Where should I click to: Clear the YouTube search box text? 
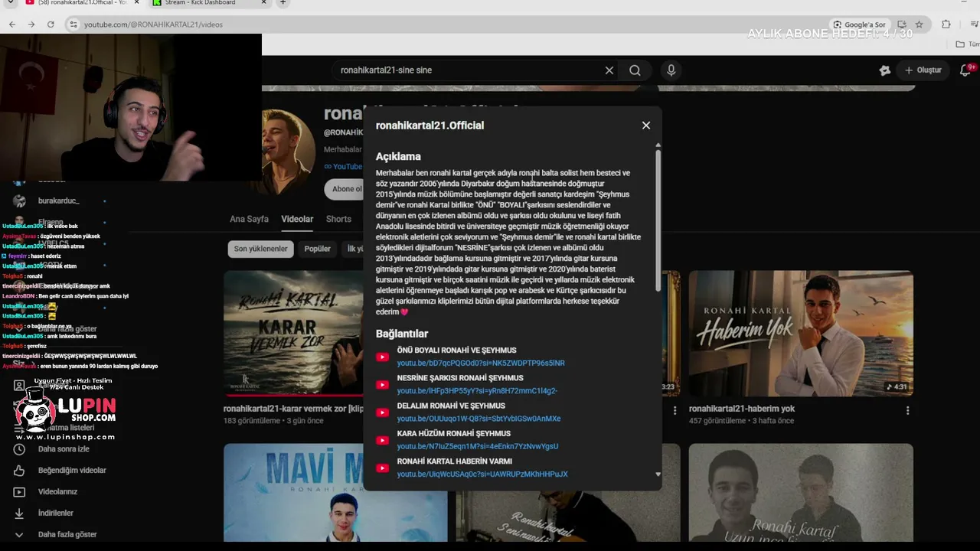click(x=609, y=70)
